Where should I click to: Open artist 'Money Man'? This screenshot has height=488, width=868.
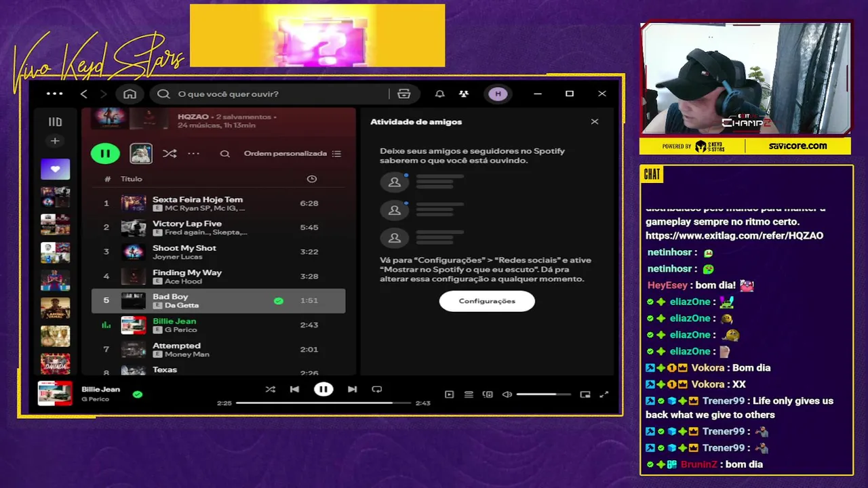click(186, 354)
